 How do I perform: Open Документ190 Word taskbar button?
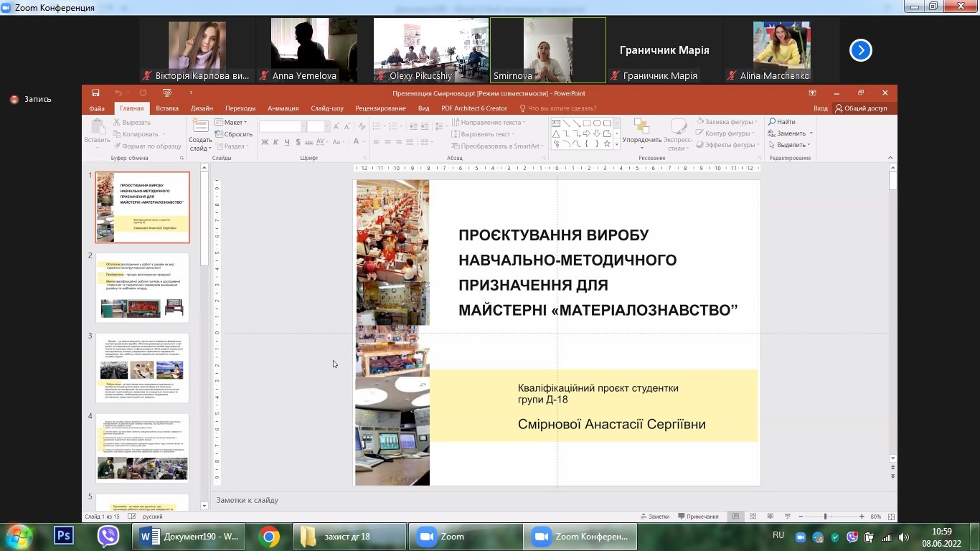point(188,536)
